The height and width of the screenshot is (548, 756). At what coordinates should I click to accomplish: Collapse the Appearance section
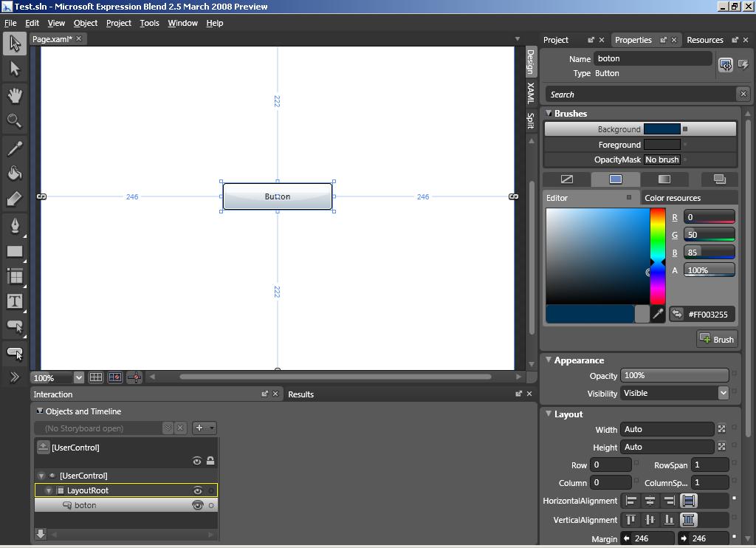549,360
